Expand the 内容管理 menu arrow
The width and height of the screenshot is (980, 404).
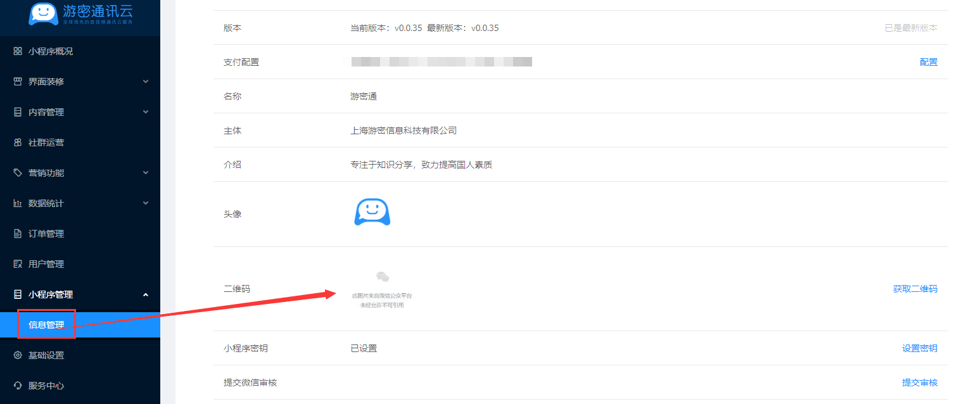(146, 112)
